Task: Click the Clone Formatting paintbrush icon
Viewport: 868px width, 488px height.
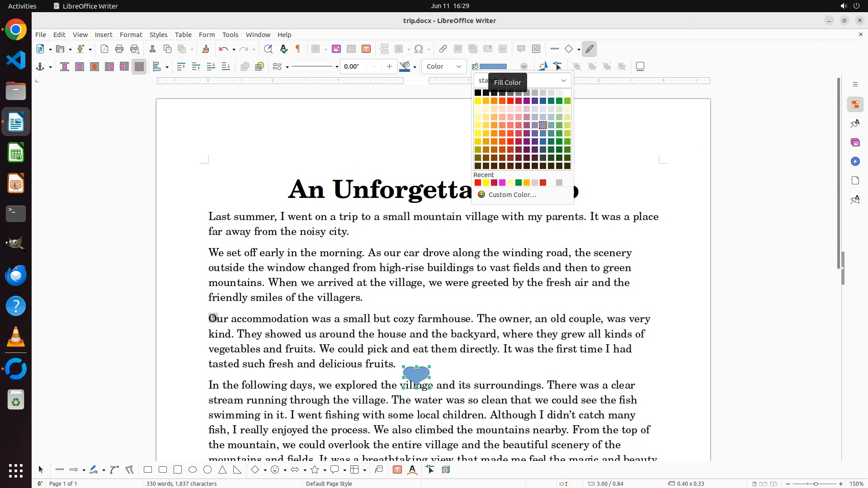Action: tap(206, 49)
